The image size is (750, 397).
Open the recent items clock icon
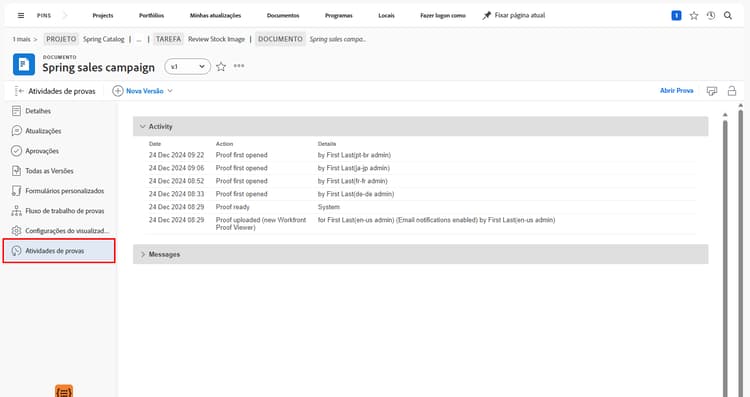pyautogui.click(x=711, y=16)
